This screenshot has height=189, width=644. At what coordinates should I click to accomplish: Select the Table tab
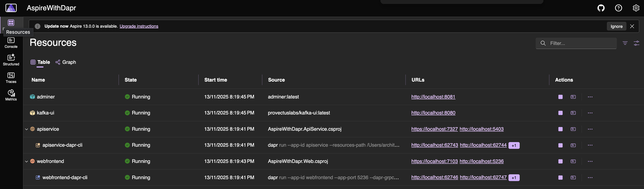(x=40, y=62)
